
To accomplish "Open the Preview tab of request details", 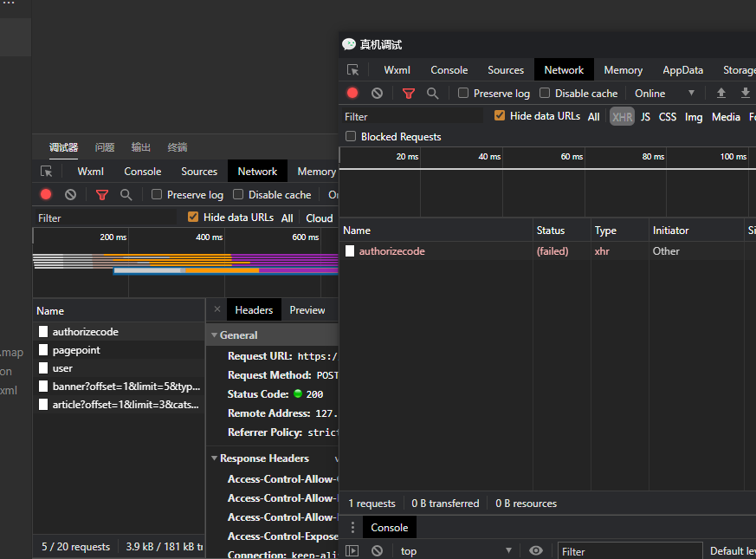I will click(x=307, y=310).
